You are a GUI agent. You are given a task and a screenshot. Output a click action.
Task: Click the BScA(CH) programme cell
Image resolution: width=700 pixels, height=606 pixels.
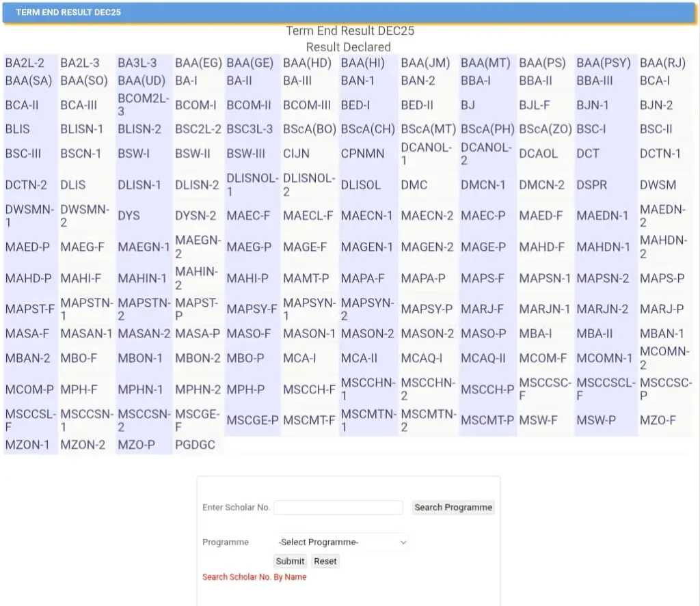pyautogui.click(x=368, y=129)
